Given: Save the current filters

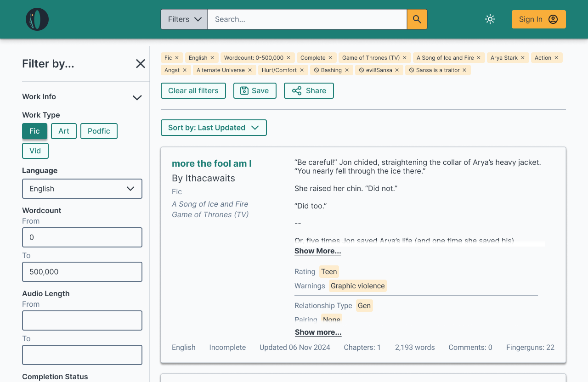Looking at the screenshot, I should pyautogui.click(x=255, y=91).
